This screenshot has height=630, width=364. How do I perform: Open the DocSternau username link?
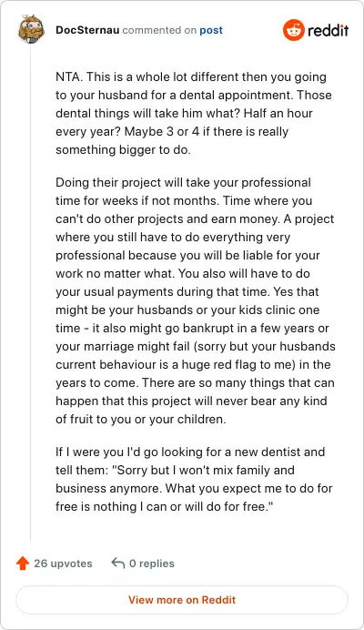pos(87,30)
